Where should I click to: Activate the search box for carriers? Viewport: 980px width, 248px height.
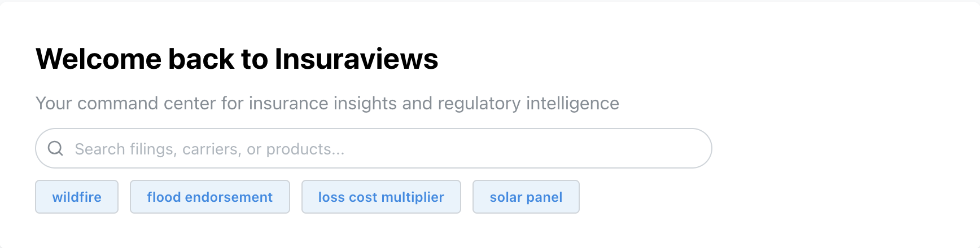coord(373,148)
